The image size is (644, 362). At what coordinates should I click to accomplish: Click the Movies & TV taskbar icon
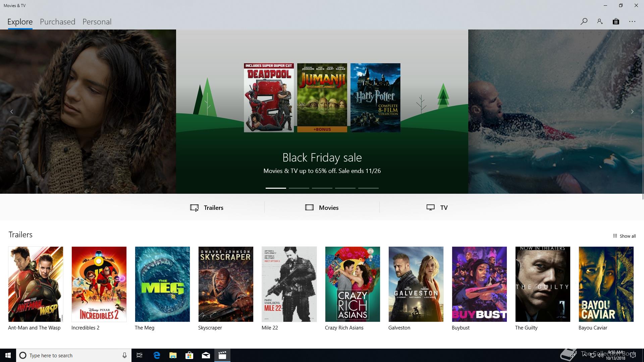[x=222, y=355]
